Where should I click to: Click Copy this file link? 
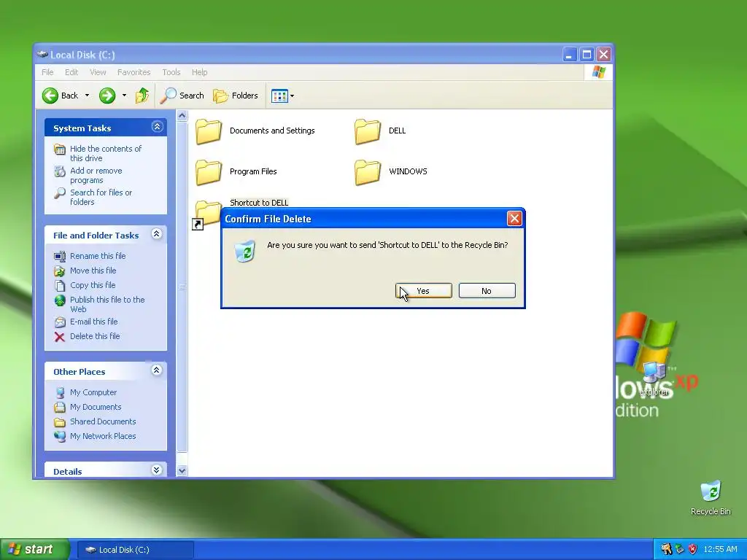[x=93, y=285]
